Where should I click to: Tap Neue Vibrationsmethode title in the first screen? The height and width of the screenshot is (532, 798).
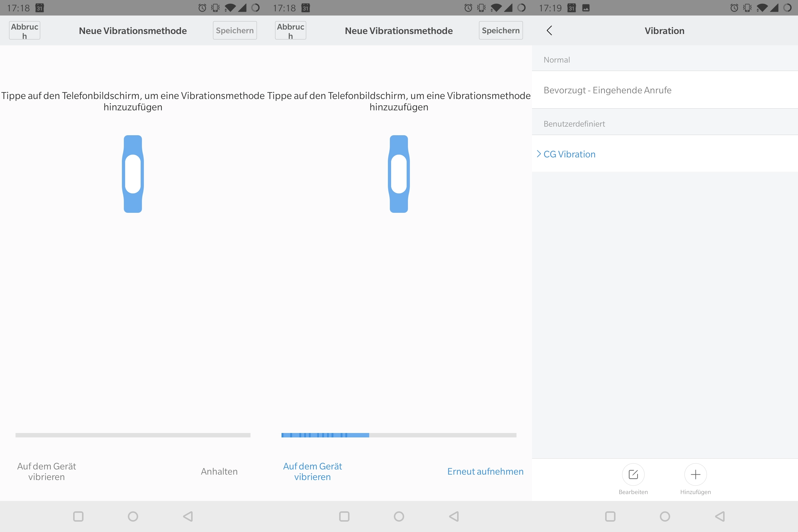133,31
